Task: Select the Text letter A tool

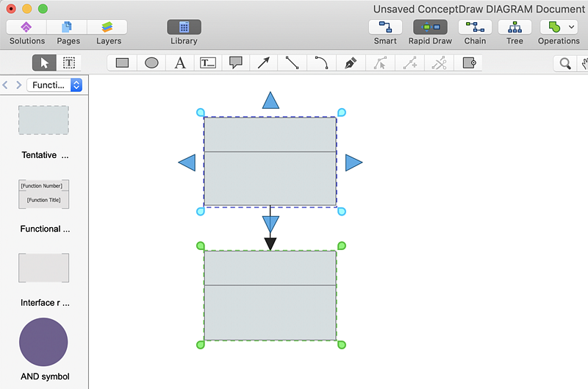Action: [x=180, y=63]
